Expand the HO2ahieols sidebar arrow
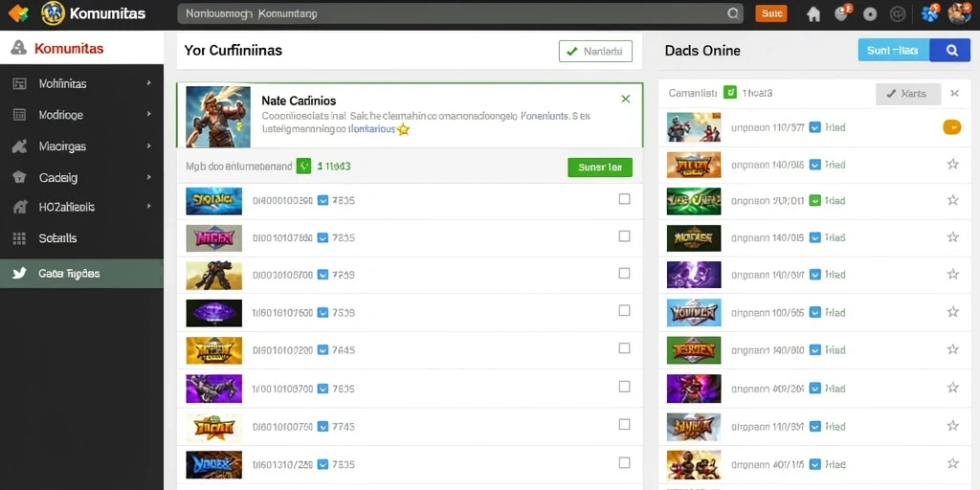Viewport: 980px width, 490px height. 148,206
